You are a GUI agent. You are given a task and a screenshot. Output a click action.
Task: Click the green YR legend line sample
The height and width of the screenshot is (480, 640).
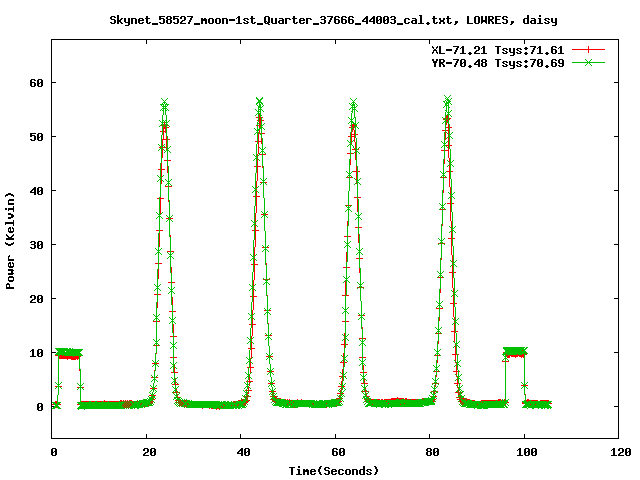click(588, 62)
